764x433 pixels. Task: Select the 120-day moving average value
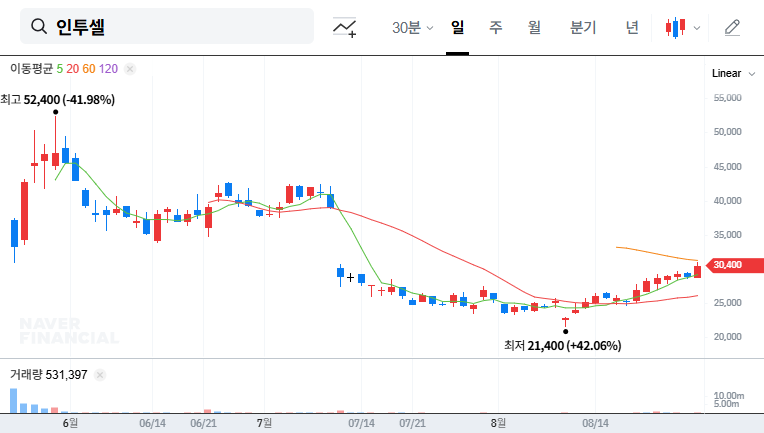(x=108, y=69)
